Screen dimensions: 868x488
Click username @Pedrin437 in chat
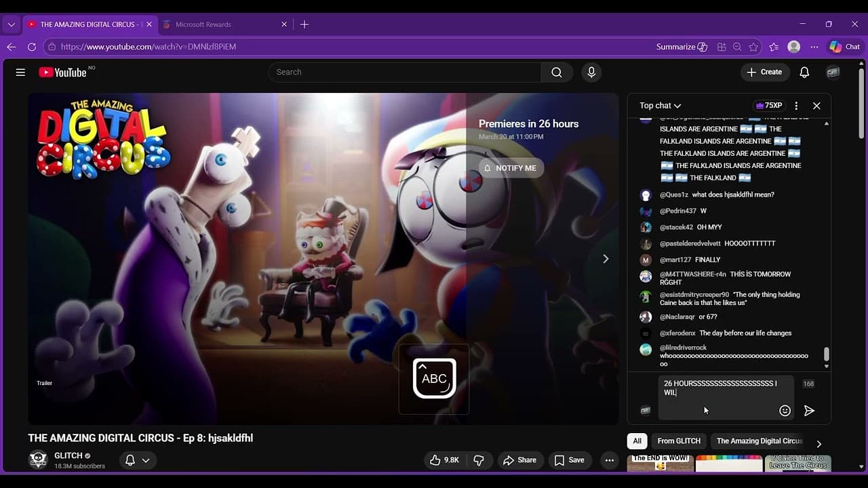678,211
